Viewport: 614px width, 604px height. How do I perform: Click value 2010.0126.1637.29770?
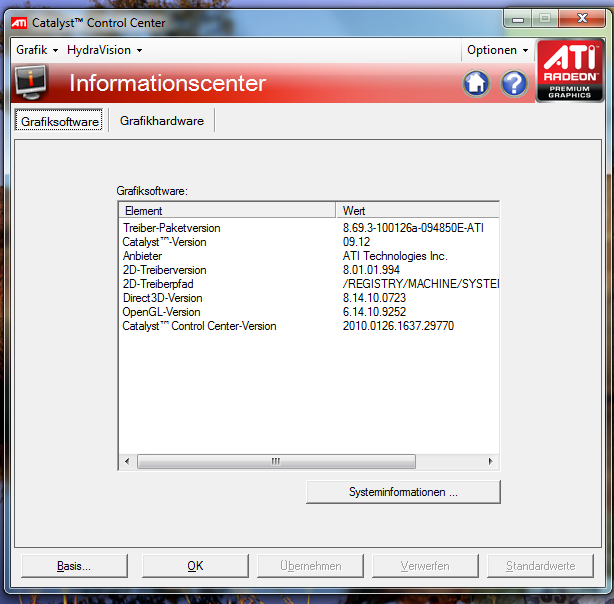[398, 326]
